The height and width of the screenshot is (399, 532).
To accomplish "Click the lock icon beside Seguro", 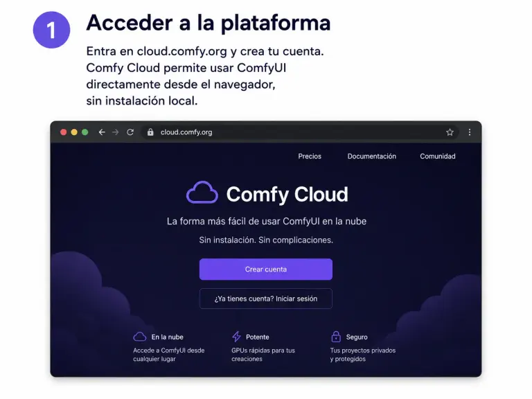I will tap(336, 337).
